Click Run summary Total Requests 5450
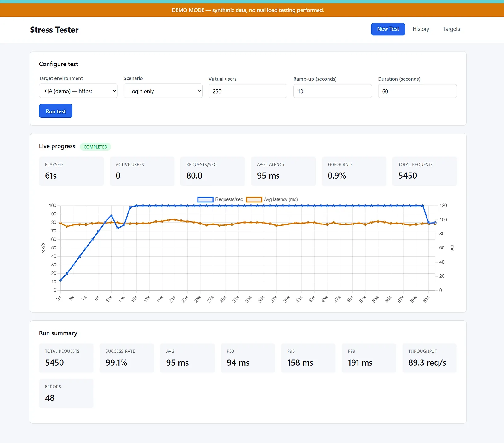 54,363
